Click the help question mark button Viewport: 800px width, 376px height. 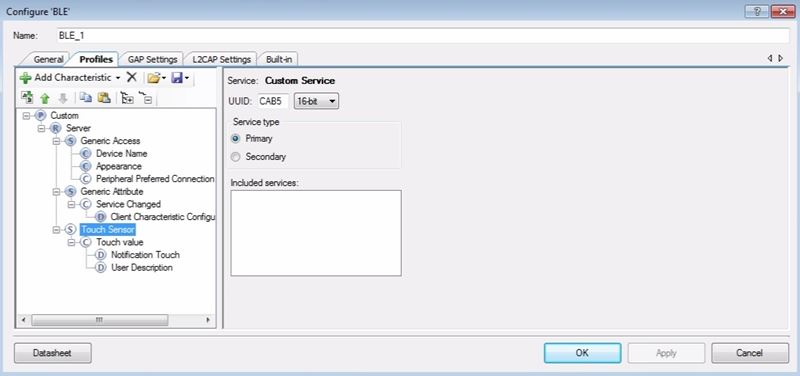(x=757, y=11)
